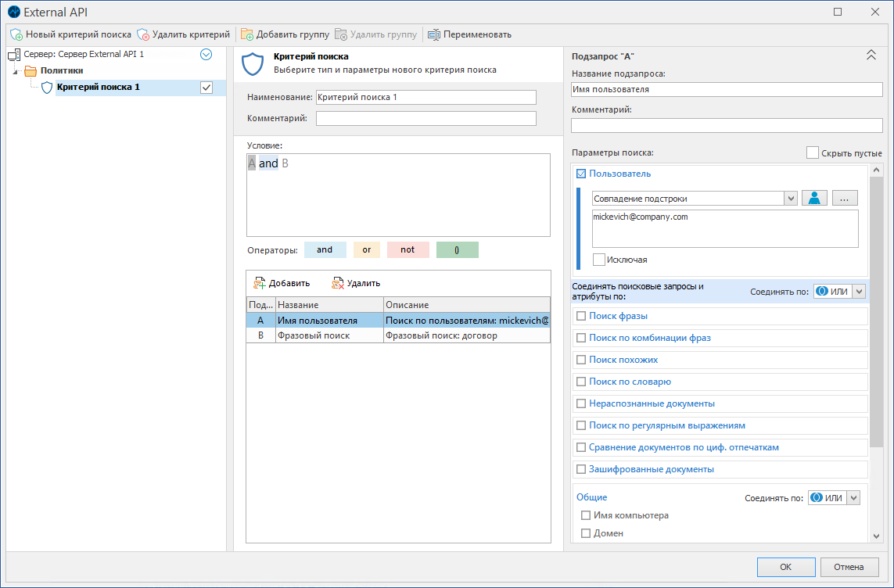The image size is (894, 588).
Task: Open the 'Совпадение подстроки' dropdown
Action: 789,199
